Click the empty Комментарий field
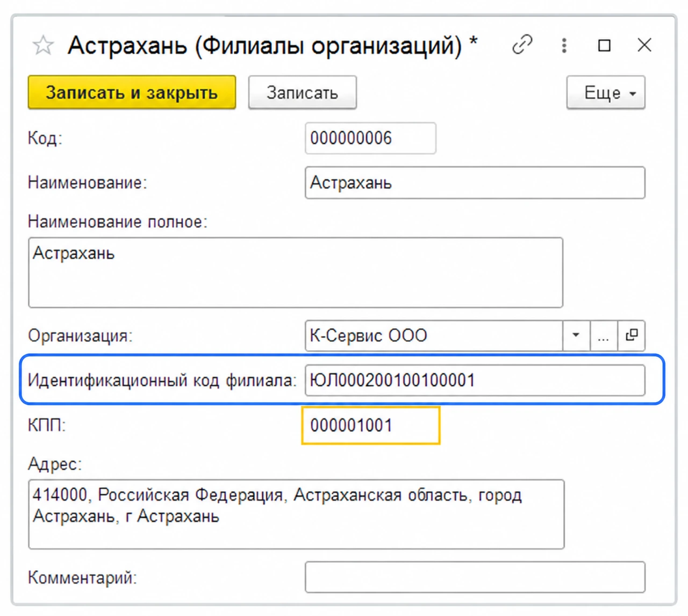688x616 pixels. pos(475,577)
